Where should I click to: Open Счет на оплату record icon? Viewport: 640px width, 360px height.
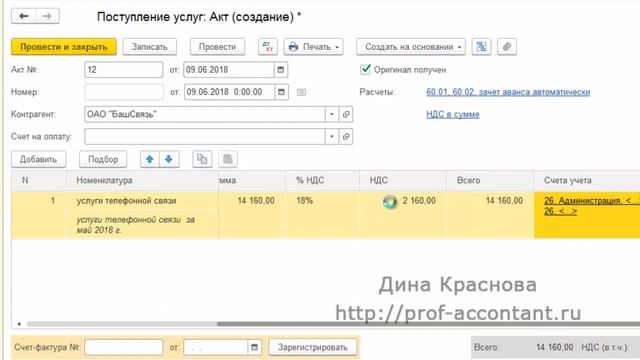(x=346, y=136)
